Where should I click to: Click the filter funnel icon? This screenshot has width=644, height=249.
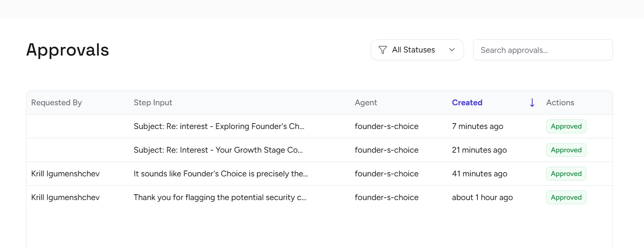coord(382,50)
